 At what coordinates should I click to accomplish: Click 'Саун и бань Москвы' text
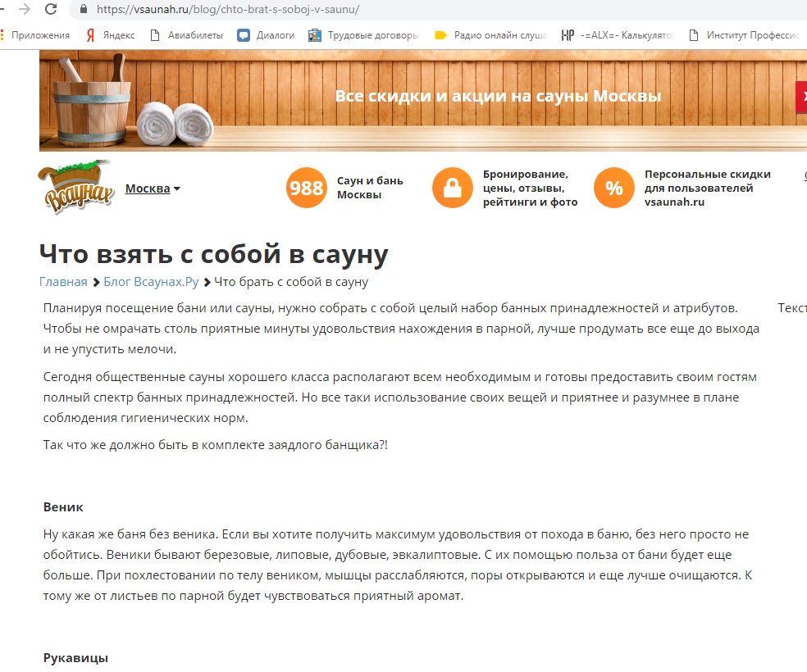(370, 188)
